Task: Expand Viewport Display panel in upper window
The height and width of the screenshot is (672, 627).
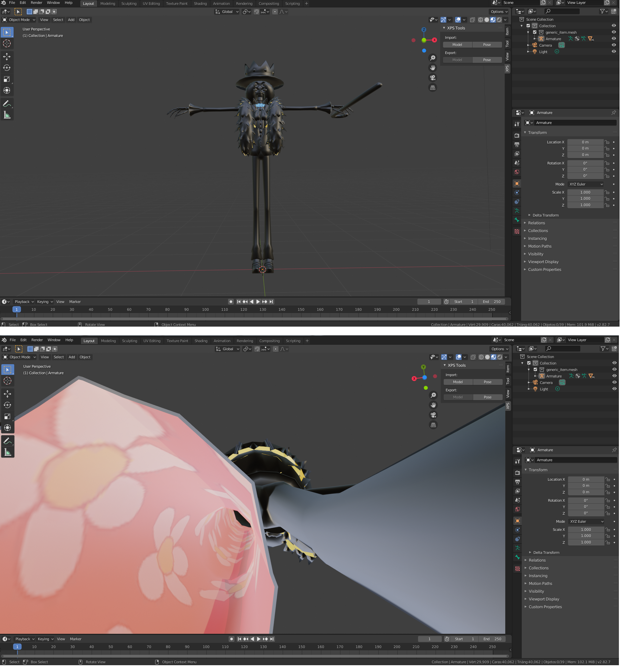Action: click(x=543, y=262)
